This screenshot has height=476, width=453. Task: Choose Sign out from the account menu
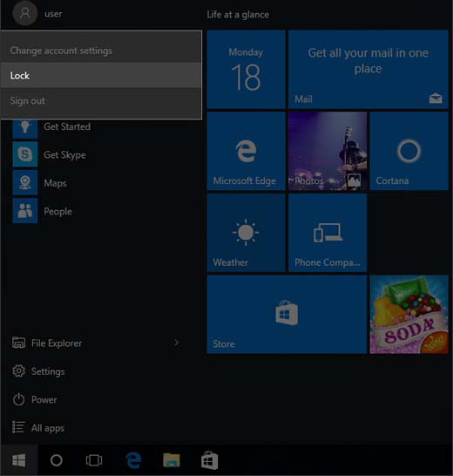coord(101,100)
